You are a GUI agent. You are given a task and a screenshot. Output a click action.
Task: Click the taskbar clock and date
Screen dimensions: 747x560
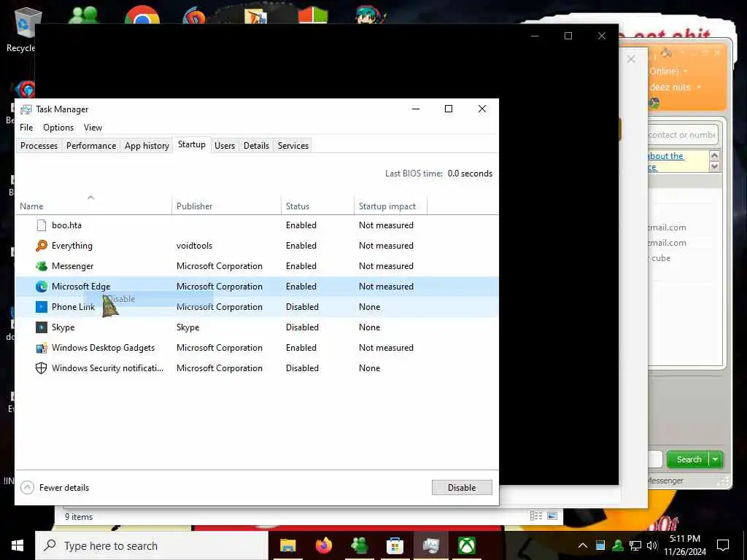[x=685, y=545]
